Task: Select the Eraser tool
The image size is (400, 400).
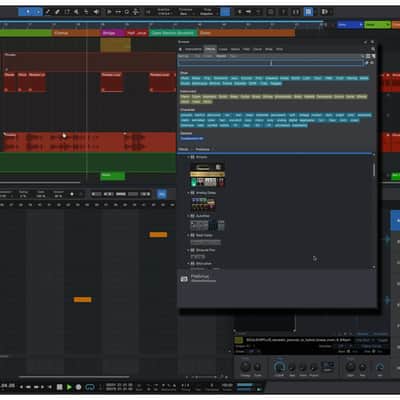Action: coord(57,12)
